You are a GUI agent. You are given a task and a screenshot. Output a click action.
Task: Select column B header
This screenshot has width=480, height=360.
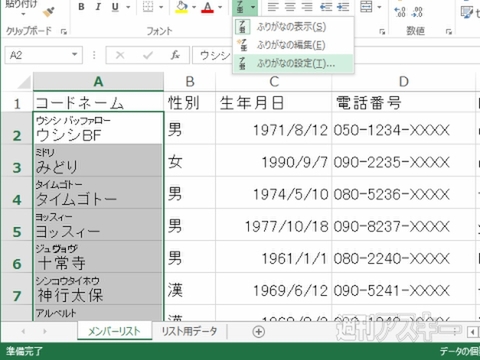(190, 81)
